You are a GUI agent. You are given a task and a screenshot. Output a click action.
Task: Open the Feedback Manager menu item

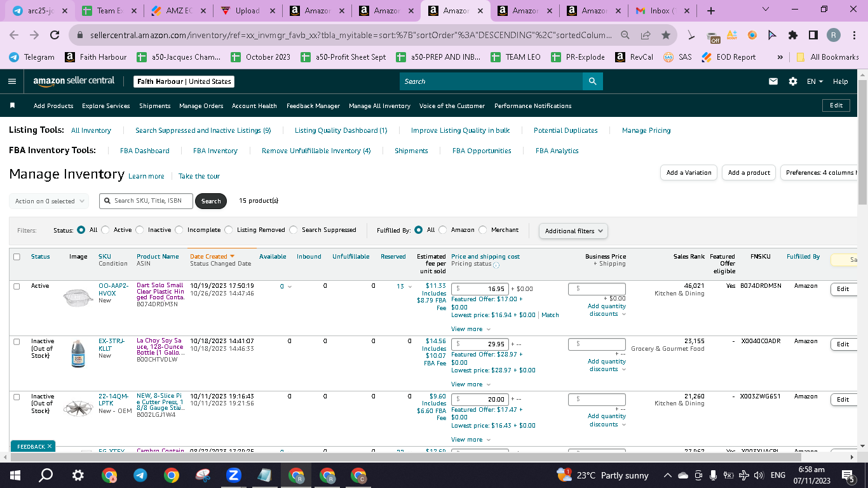pos(313,105)
